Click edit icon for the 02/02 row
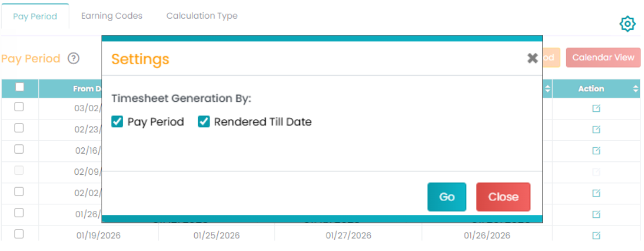644x251 pixels. [x=596, y=193]
